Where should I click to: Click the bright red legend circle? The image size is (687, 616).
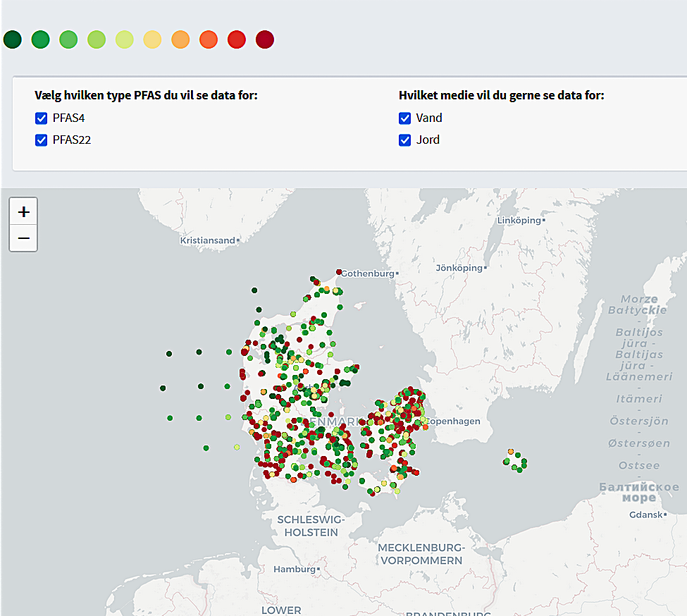pos(237,39)
